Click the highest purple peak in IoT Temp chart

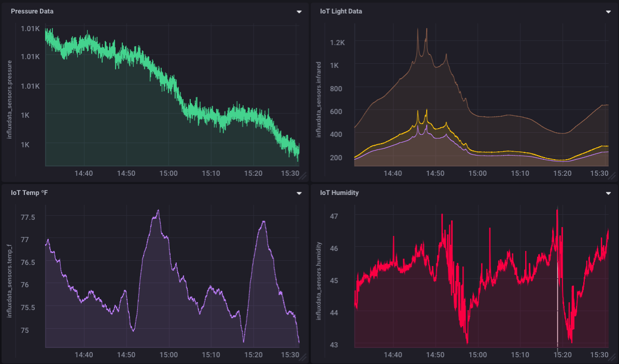158,211
